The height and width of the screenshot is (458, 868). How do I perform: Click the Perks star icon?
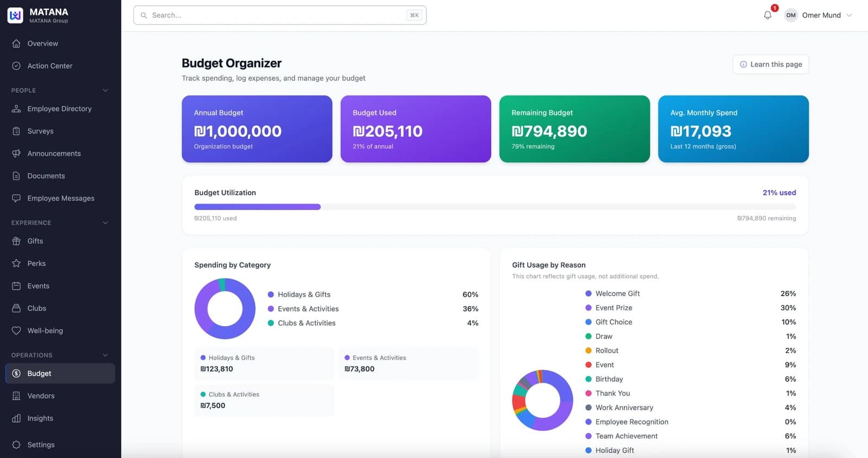click(x=16, y=263)
